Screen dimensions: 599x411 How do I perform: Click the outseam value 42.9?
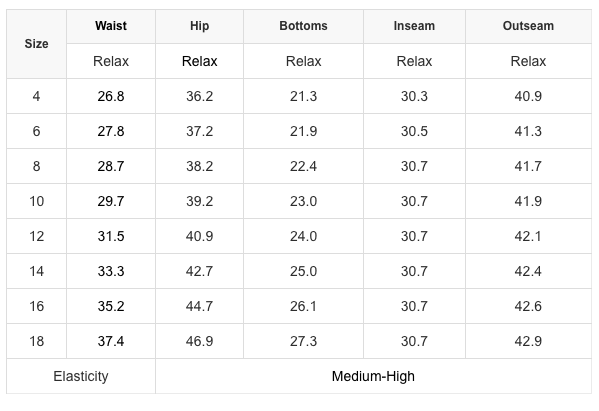(528, 341)
